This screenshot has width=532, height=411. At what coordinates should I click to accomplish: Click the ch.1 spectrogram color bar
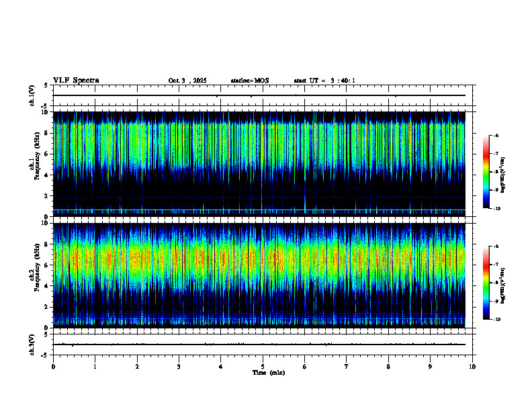[486, 172]
